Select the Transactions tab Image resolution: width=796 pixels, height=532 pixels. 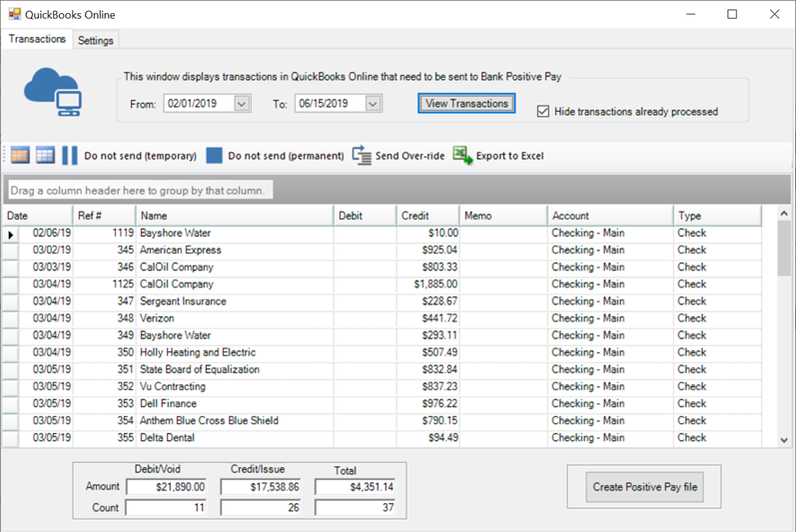pos(37,39)
